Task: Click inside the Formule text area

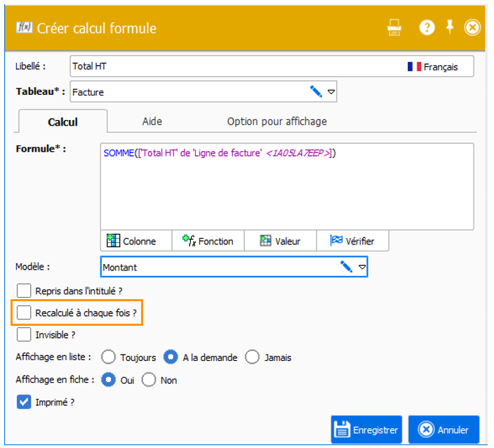Action: pyautogui.click(x=288, y=190)
